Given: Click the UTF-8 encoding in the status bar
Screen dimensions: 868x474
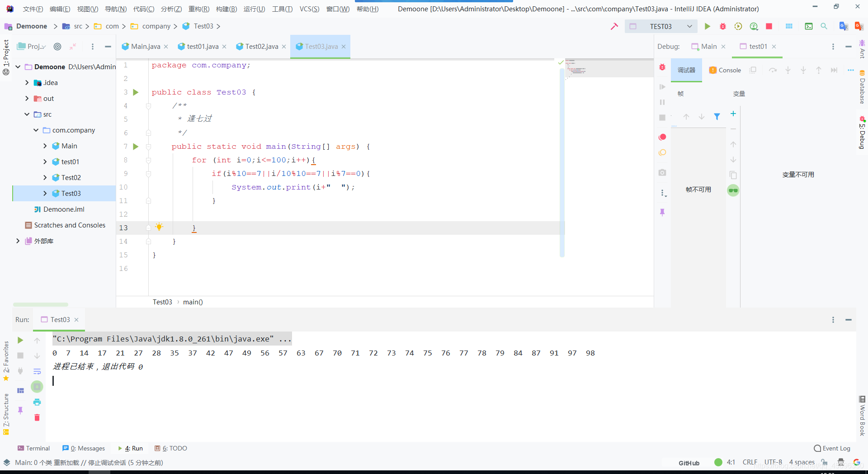Looking at the screenshot, I should pos(773,462).
